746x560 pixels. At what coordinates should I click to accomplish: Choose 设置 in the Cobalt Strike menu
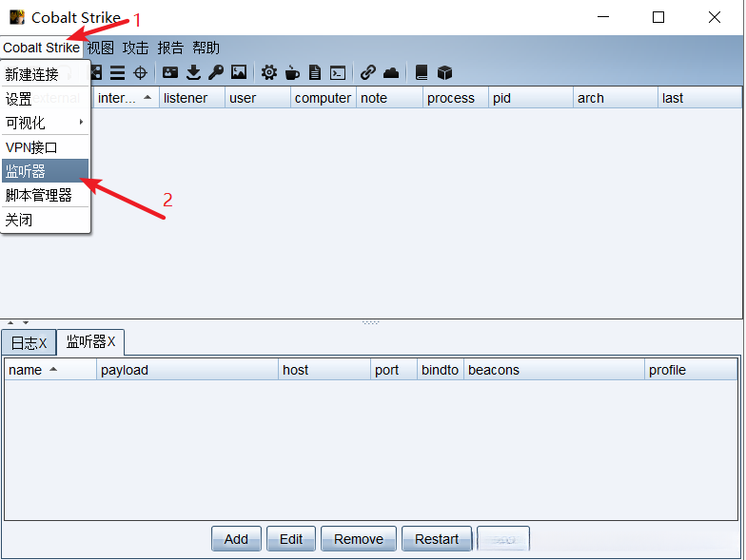(x=46, y=99)
